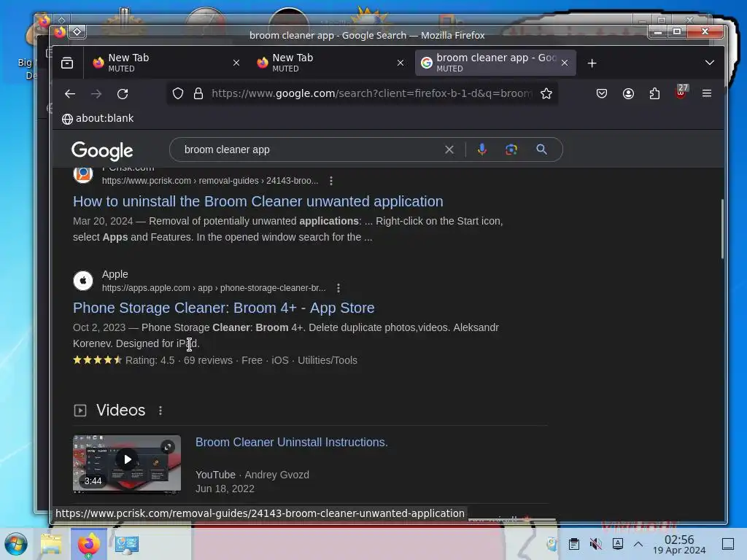List all tabs dropdown arrow
The width and height of the screenshot is (747, 560).
pyautogui.click(x=709, y=63)
